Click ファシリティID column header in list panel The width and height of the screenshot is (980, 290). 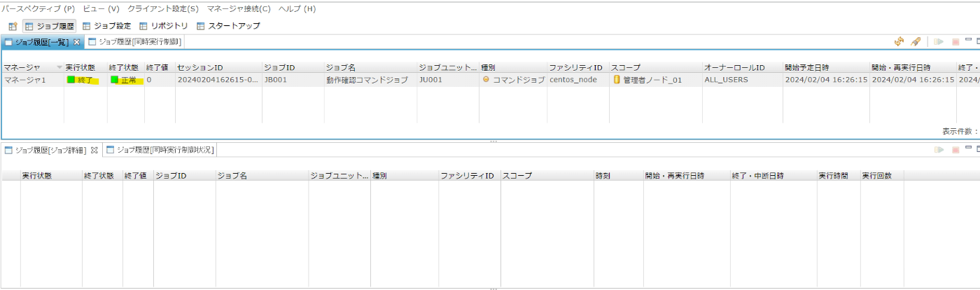(577, 68)
